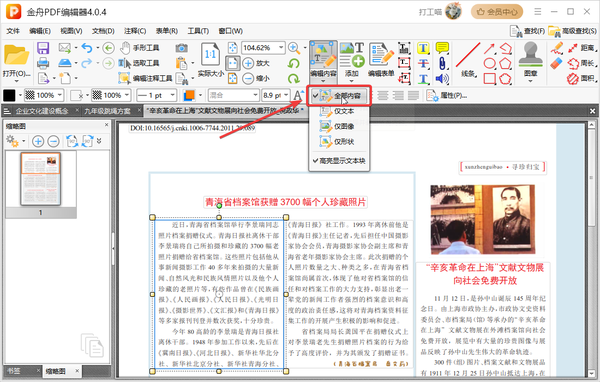Click the blue Undo arrow
Image resolution: width=600 pixels, height=382 pixels.
87,48
